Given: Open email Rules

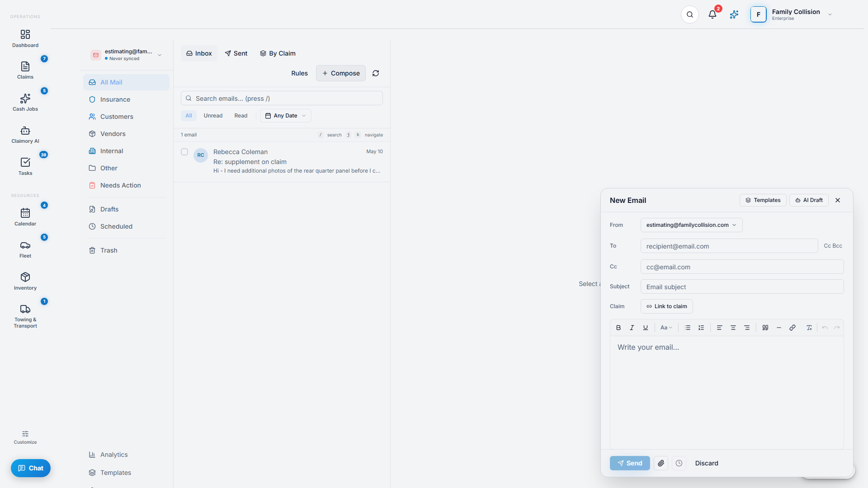Looking at the screenshot, I should (299, 73).
